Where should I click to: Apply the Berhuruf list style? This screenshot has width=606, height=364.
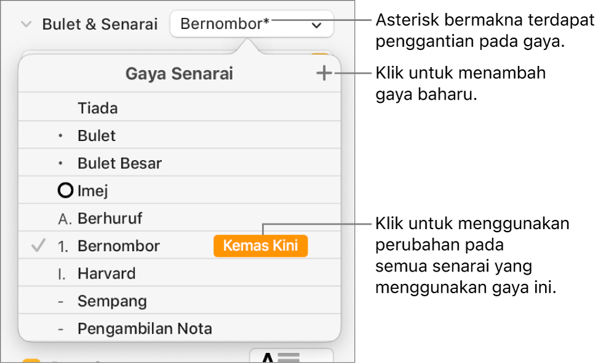110,219
